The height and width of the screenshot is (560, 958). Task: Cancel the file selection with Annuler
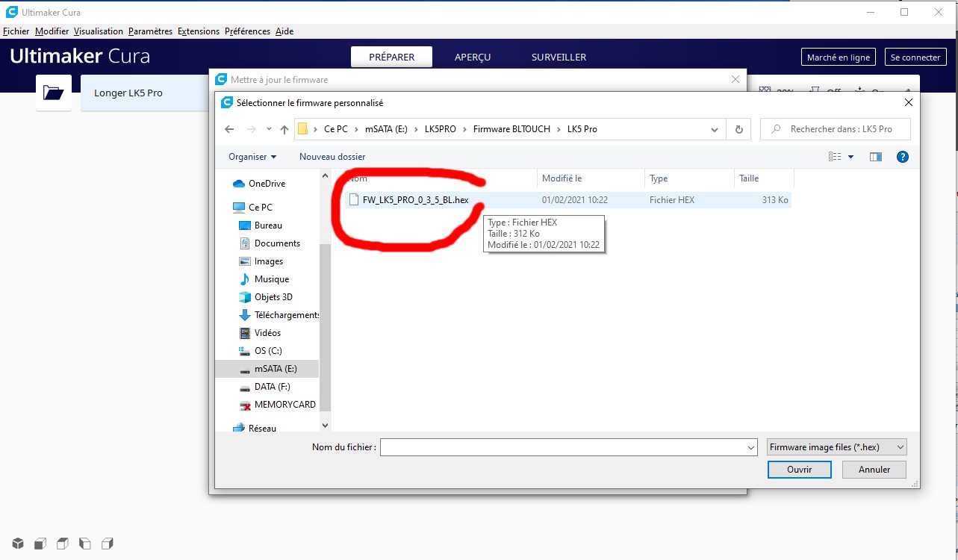(x=874, y=470)
